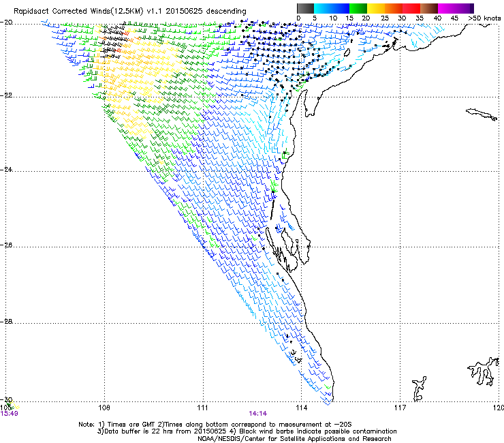Click the magenta 40-45 knots color segment
504x443 pixels.
[x=447, y=8]
